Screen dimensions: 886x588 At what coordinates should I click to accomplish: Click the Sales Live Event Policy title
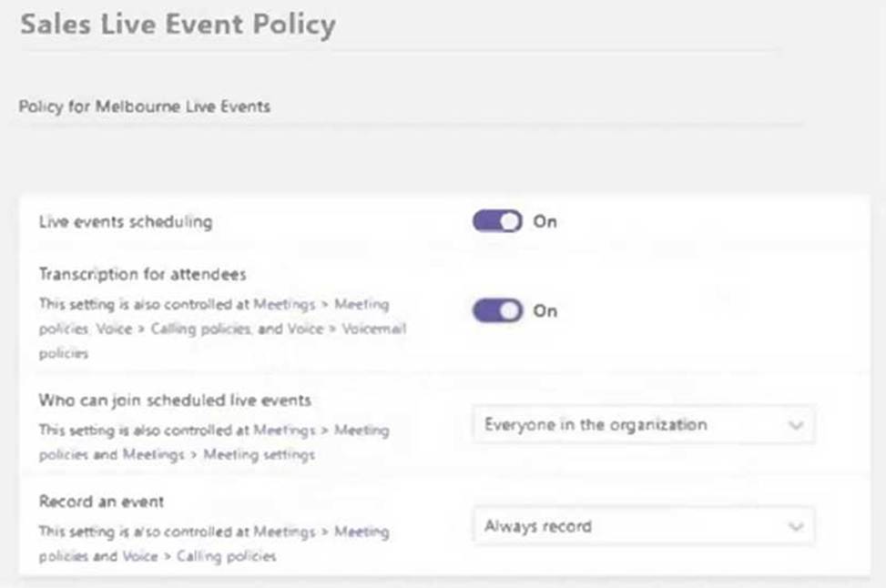178,25
